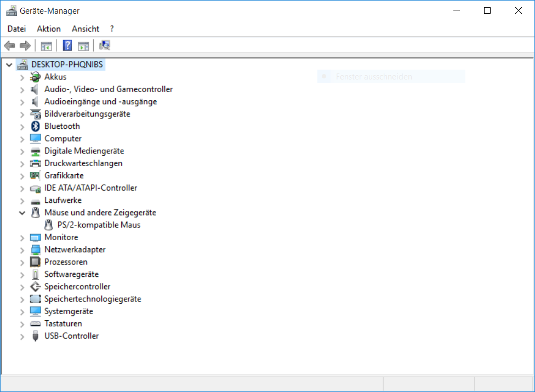Screen dimensions: 535x392
Task: Expand the Bluetooth category
Action: click(x=22, y=127)
